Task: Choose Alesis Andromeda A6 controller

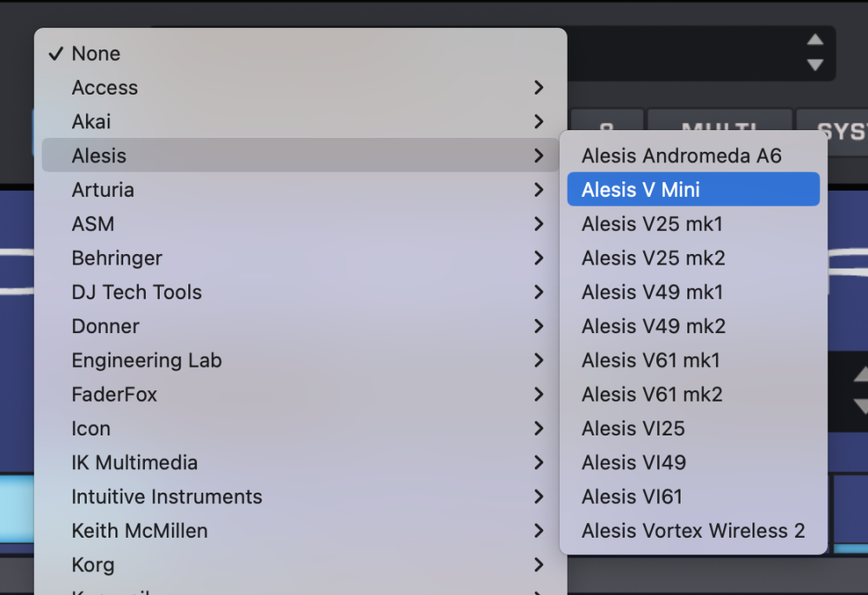Action: click(681, 156)
